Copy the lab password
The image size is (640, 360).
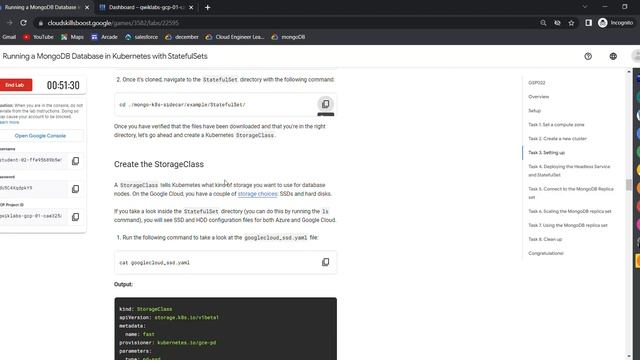[76, 189]
